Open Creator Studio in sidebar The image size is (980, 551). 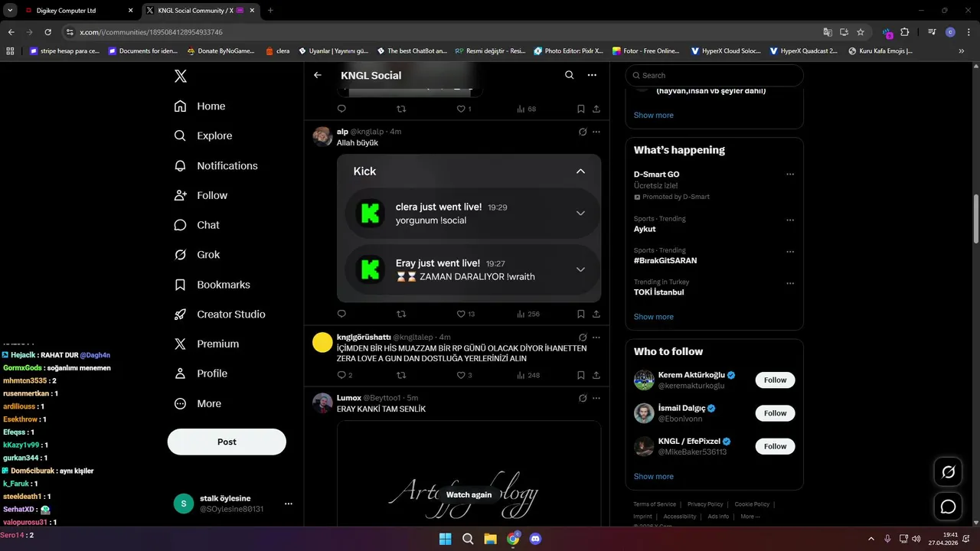[x=220, y=314]
